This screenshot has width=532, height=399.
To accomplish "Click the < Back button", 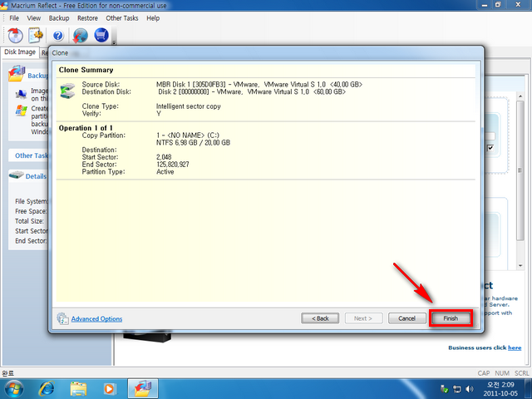I will (320, 318).
